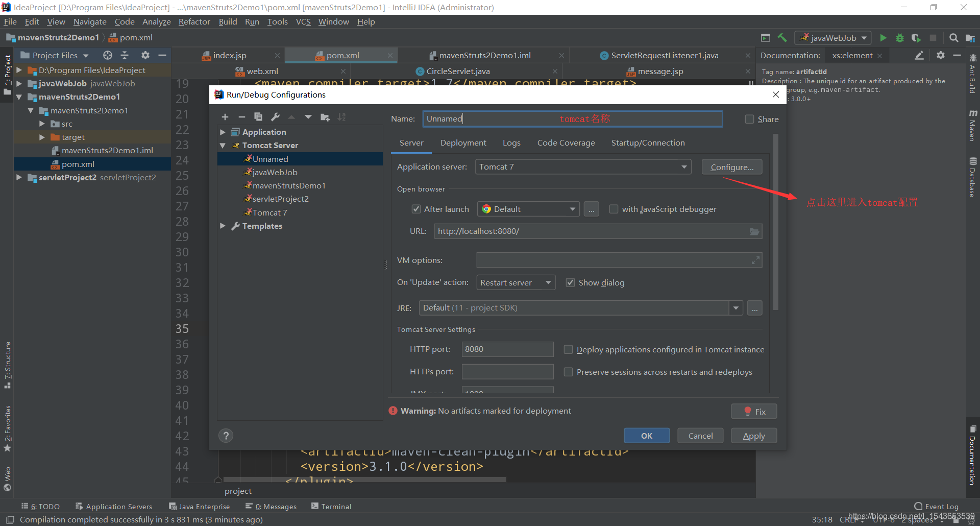Expand the Templates node
The height and width of the screenshot is (526, 980).
click(x=223, y=226)
